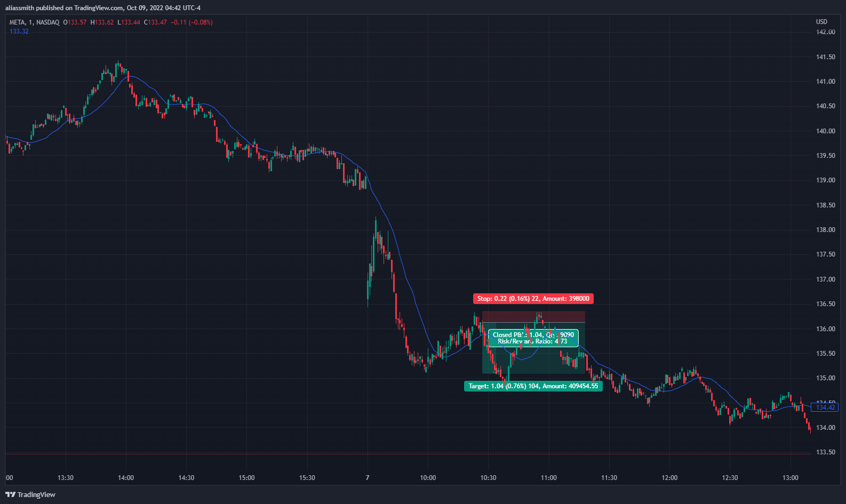Click the 137.00 price axis label
Screen dimensions: 846x504
(x=826, y=279)
